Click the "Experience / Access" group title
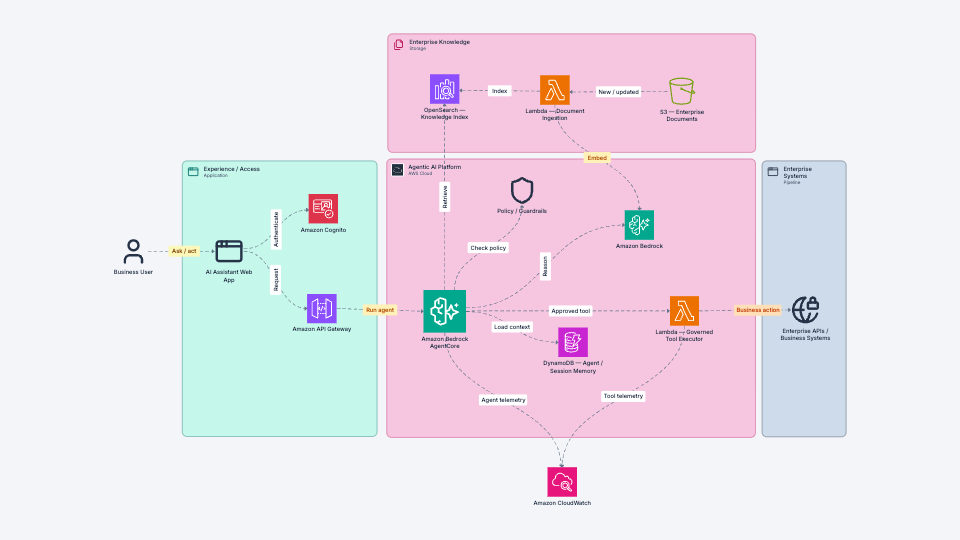960x540 pixels. [231, 169]
